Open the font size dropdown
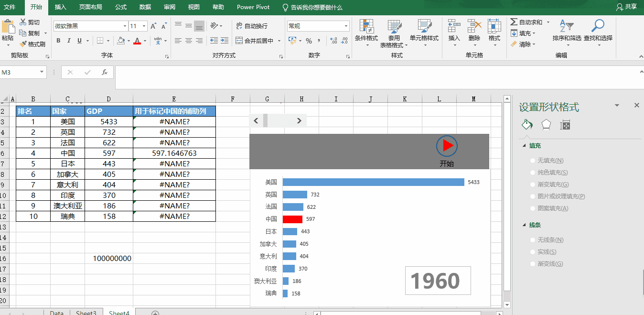Screen dimensions: 644x315 tap(144, 26)
